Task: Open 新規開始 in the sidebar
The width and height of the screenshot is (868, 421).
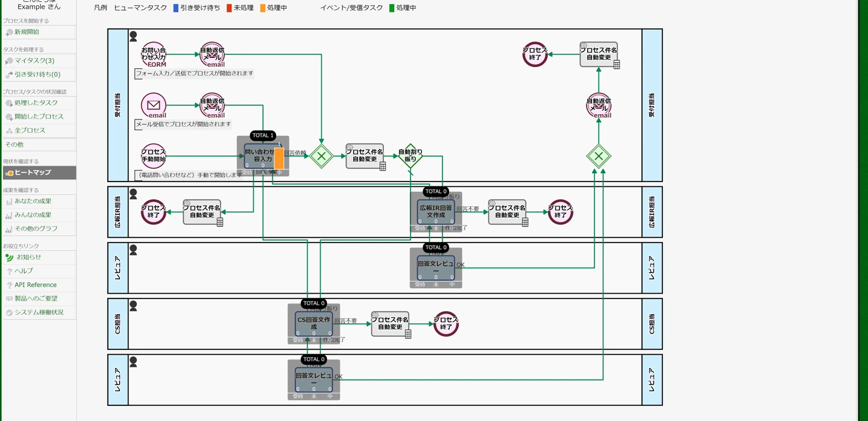Action: point(27,32)
